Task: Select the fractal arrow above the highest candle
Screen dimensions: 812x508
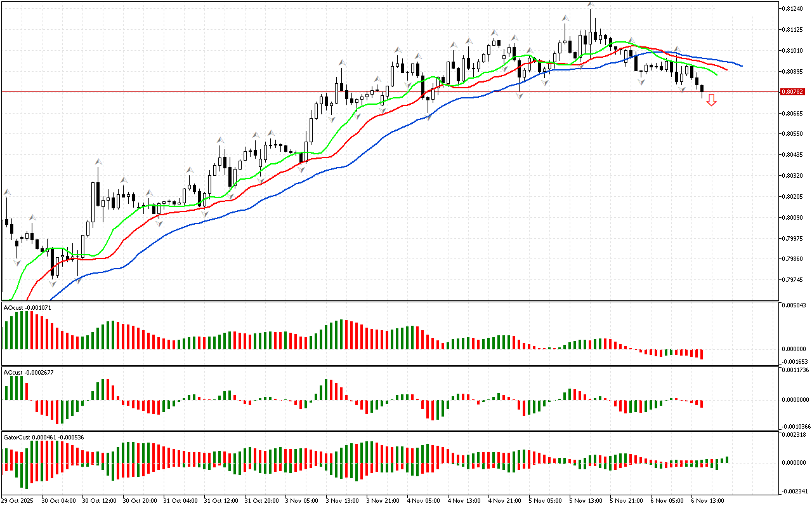Action: [591, 5]
